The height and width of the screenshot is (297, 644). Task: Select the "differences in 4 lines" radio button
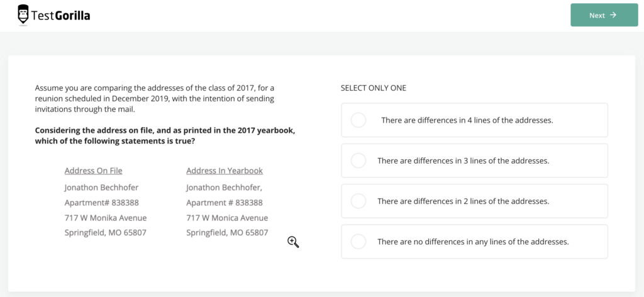[x=358, y=120]
